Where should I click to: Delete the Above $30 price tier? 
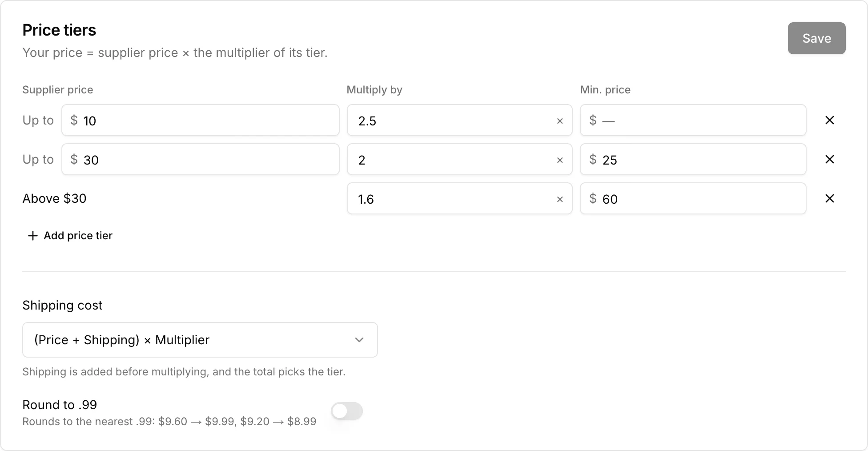pyautogui.click(x=829, y=198)
